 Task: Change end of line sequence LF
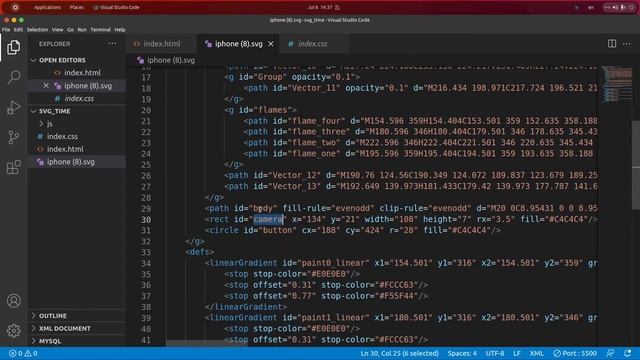(517, 353)
